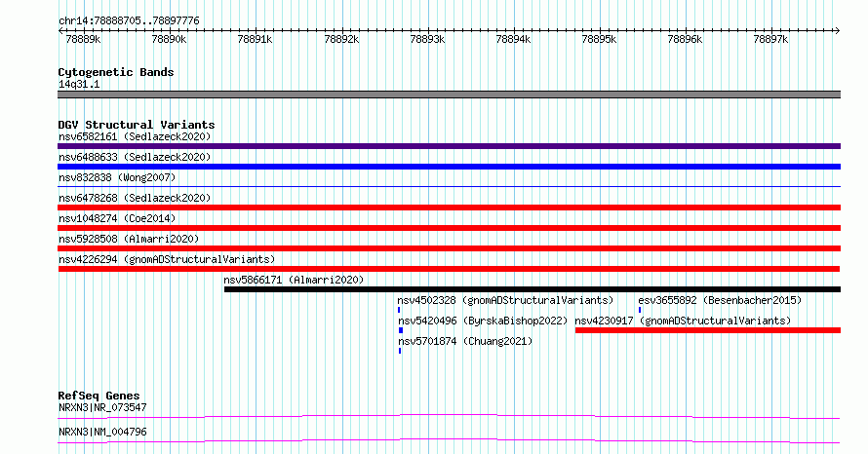Click nsv832838 (Wong2007) label

117,177
